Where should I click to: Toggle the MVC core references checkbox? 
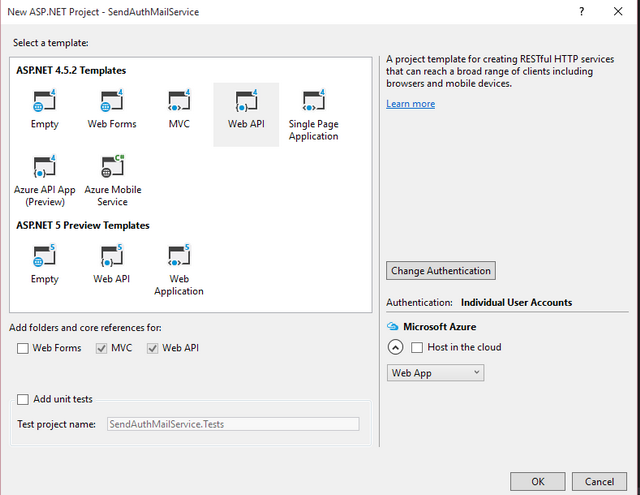[x=101, y=348]
